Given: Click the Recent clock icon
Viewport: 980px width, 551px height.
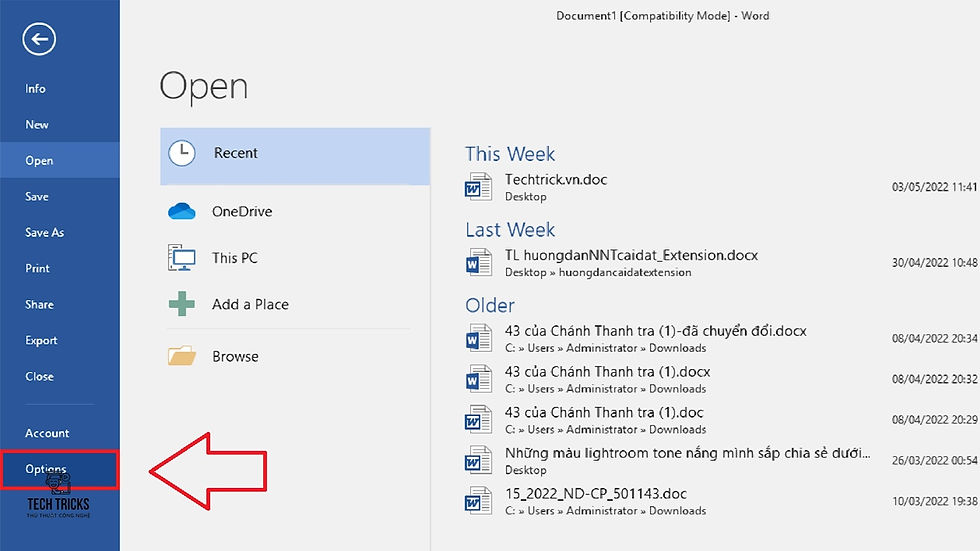Looking at the screenshot, I should pos(182,153).
